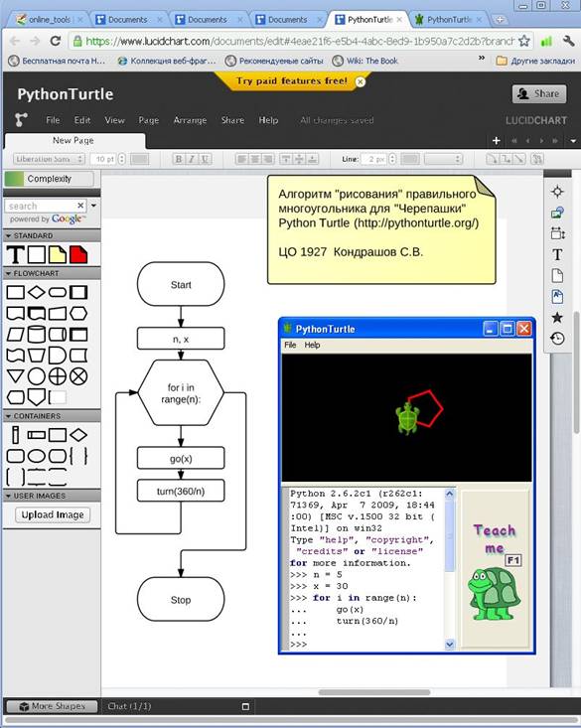Toggle bold text formatting
Screen dimensions: 581x728
point(179,159)
